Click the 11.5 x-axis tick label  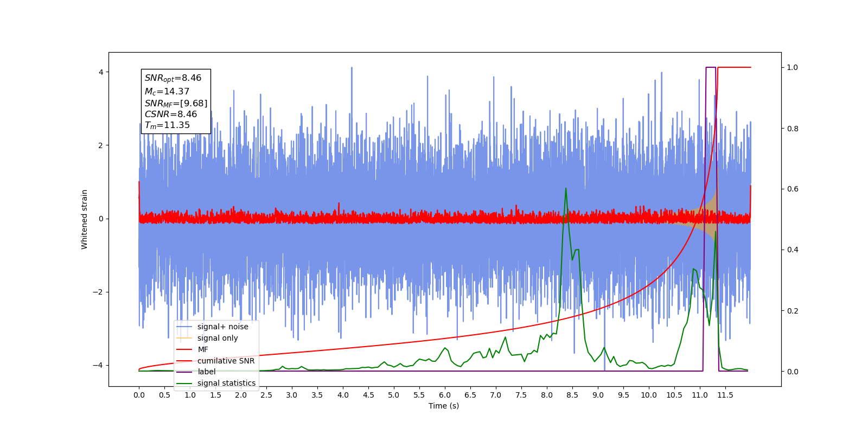tap(725, 395)
